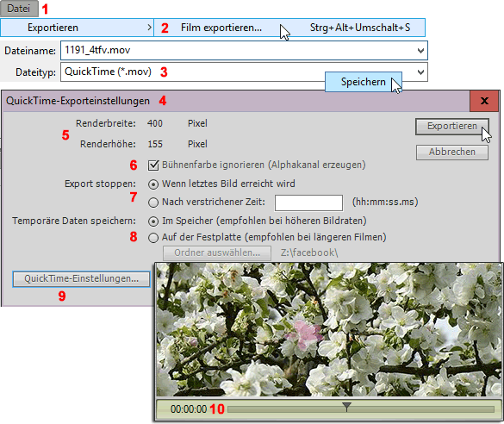
Task: Click the Abbrechen button
Action: [x=452, y=152]
